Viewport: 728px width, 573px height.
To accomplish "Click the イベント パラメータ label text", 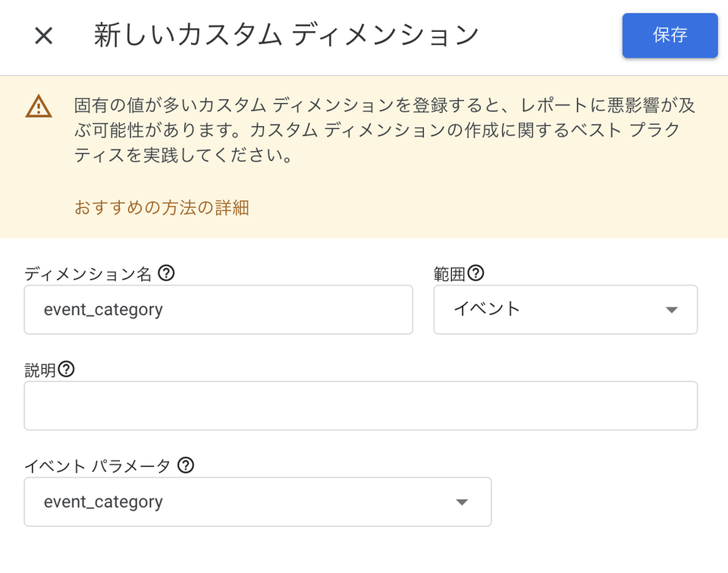I will 97,466.
